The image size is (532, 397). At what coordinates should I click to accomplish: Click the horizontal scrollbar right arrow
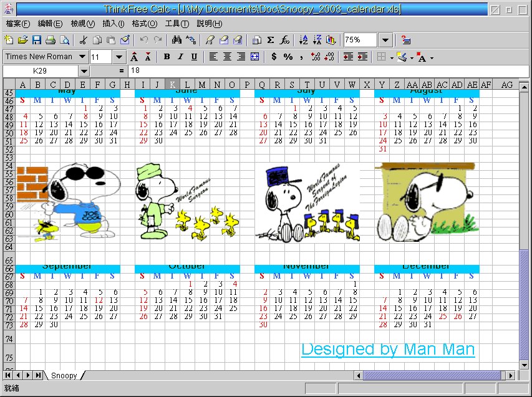511,375
